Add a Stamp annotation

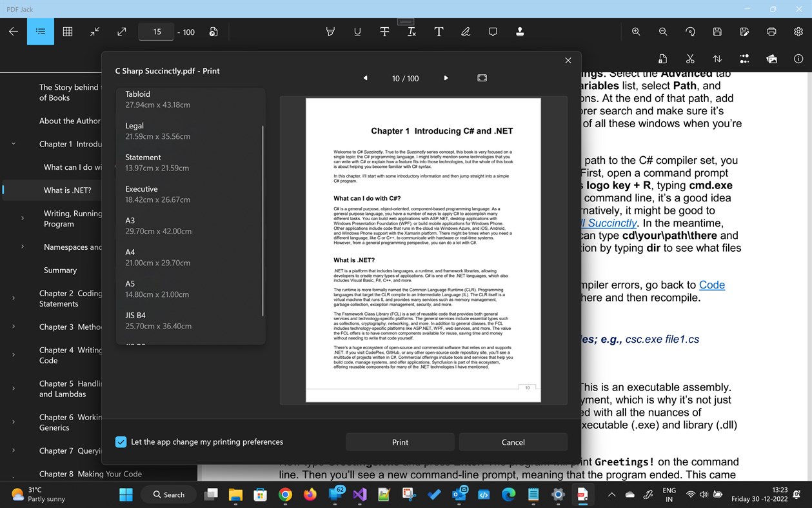520,32
